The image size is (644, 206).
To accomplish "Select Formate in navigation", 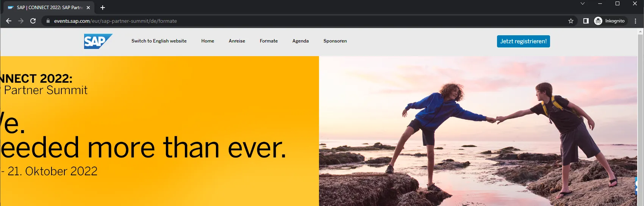I will tap(269, 41).
